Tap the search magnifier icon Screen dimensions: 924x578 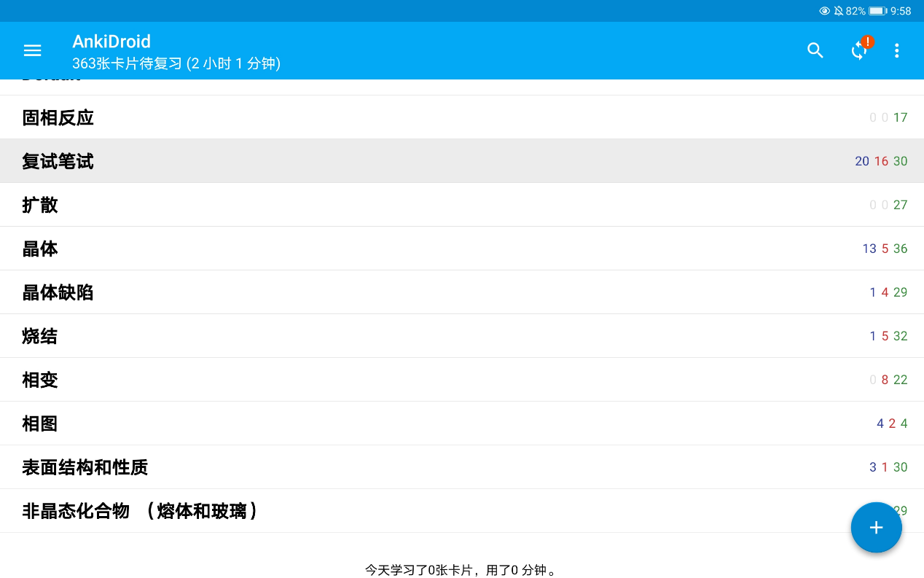tap(815, 50)
